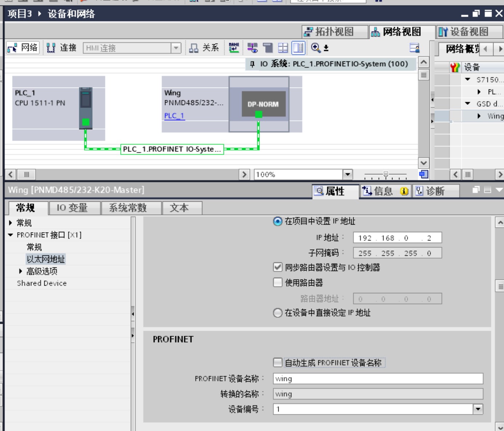
Task: Click the PROFINET 设备名称 input field
Action: (378, 379)
